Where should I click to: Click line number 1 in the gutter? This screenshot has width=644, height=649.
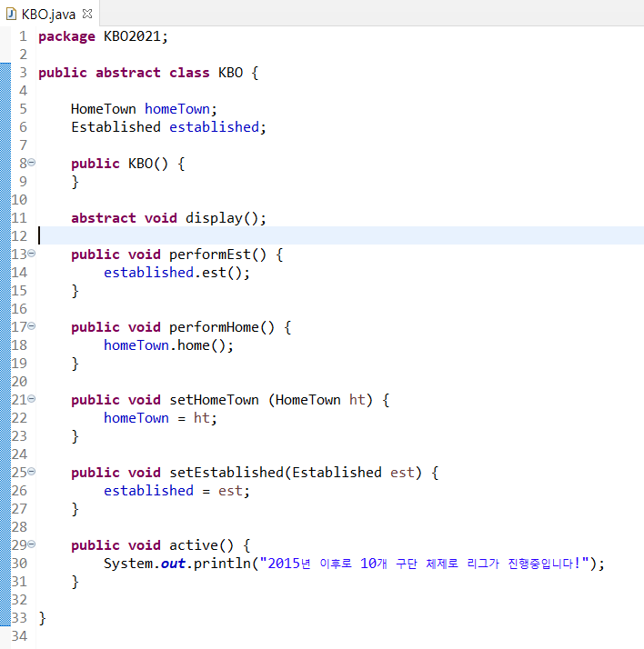(x=23, y=36)
